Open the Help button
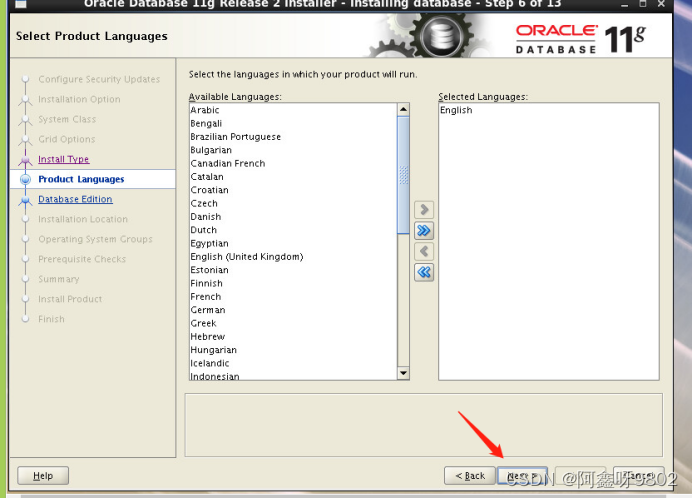Viewport: 693px width, 498px height. coord(43,476)
